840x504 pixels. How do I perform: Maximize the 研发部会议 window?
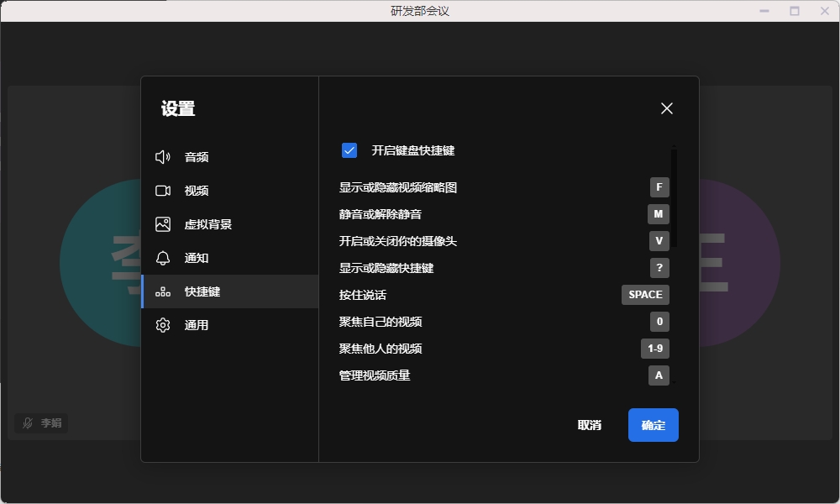tap(795, 11)
